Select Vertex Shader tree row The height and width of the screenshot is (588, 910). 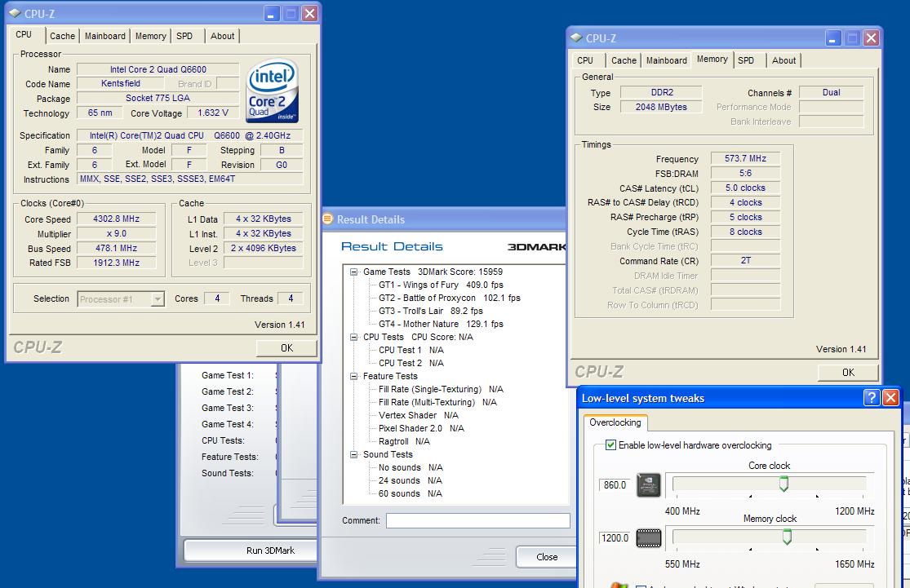[x=419, y=415]
